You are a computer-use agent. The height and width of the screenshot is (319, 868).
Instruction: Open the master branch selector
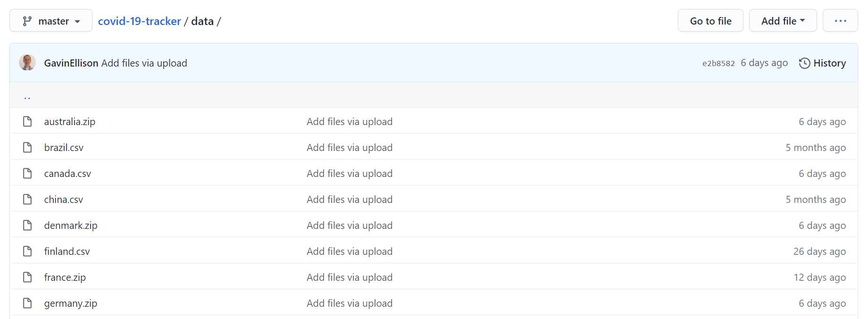coord(50,20)
